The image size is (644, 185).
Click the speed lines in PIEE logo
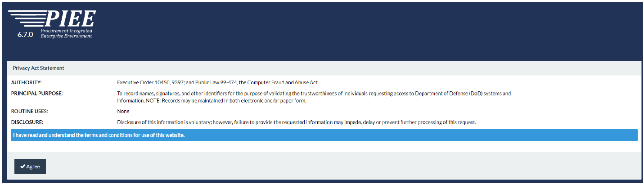(x=28, y=19)
